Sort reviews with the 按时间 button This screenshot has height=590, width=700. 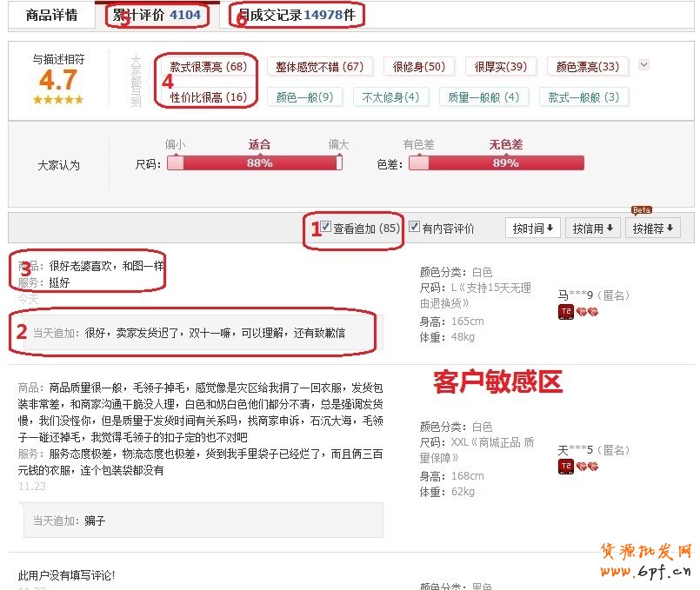(x=532, y=229)
